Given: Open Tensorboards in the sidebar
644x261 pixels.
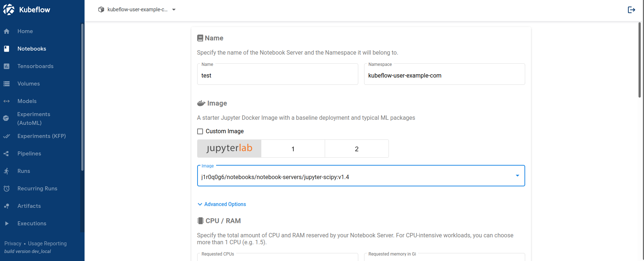Looking at the screenshot, I should pyautogui.click(x=35, y=66).
